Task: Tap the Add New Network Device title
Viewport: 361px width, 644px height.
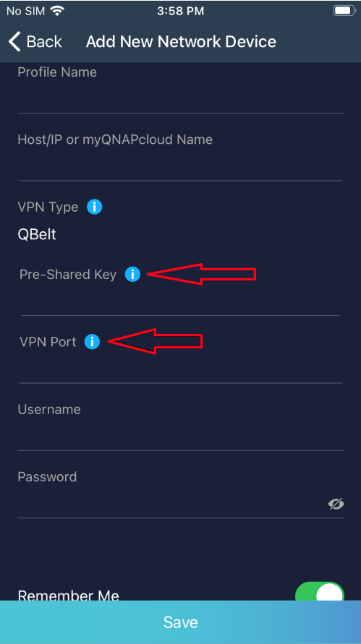Action: 181,41
